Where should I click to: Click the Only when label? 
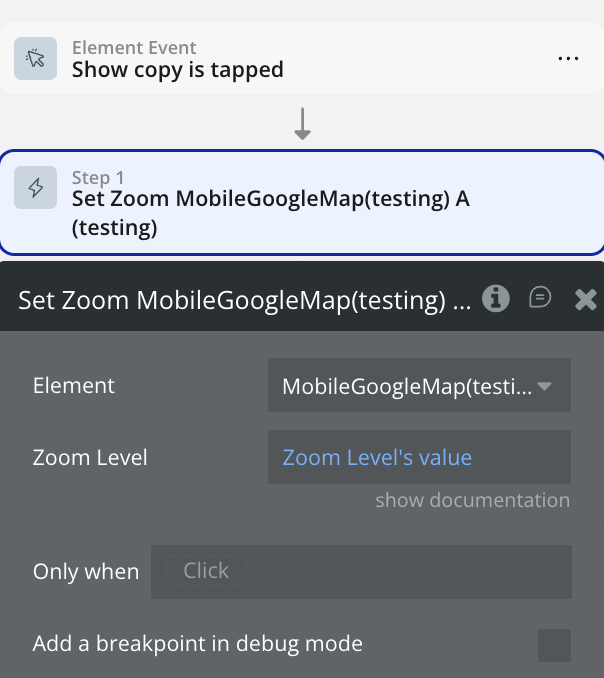click(x=86, y=572)
